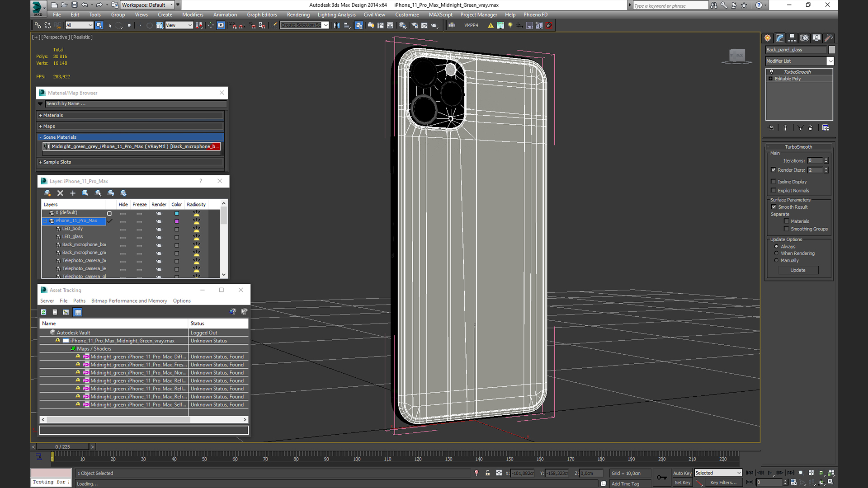The width and height of the screenshot is (868, 488).
Task: Click Remove modifier from stack trash icon
Action: click(x=810, y=128)
